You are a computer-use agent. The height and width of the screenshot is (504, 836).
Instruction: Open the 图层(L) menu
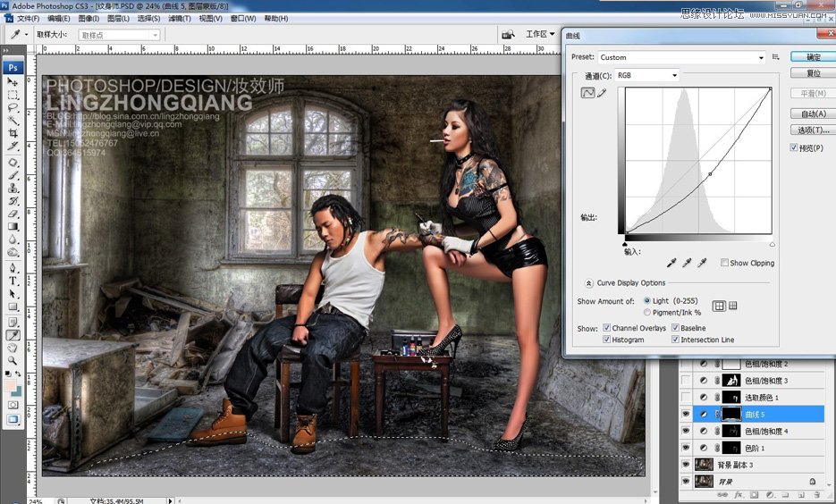pyautogui.click(x=118, y=18)
